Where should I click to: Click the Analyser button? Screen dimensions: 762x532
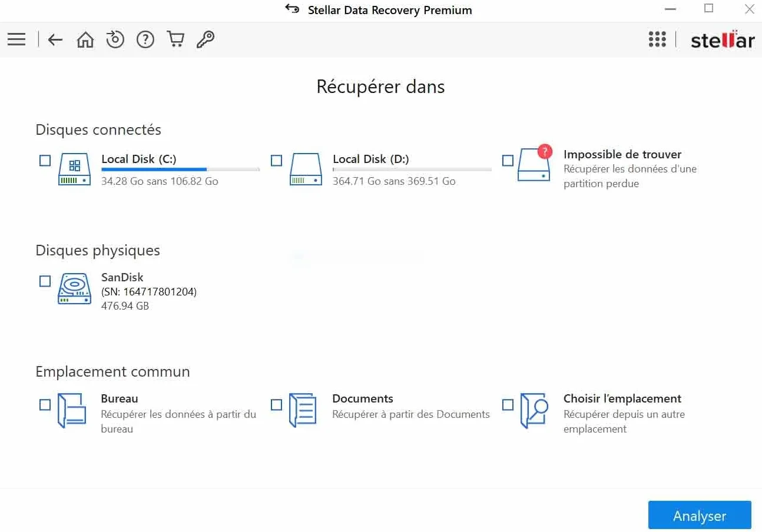pos(700,516)
